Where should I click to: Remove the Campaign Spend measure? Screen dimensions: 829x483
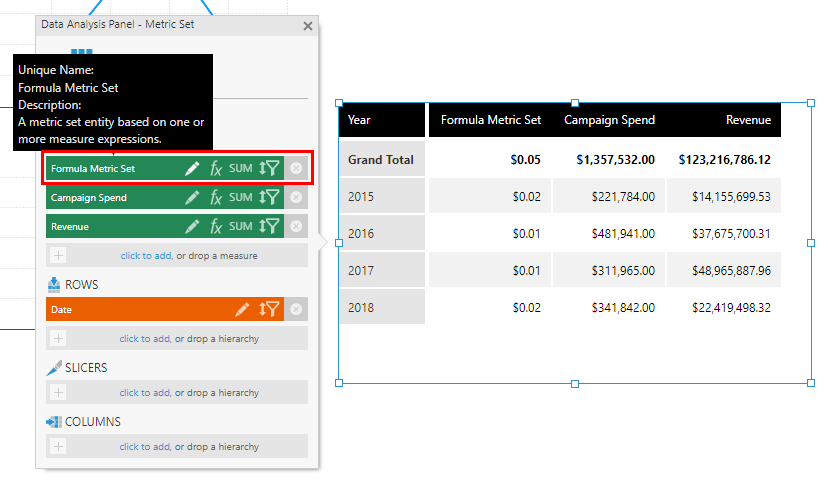point(296,197)
